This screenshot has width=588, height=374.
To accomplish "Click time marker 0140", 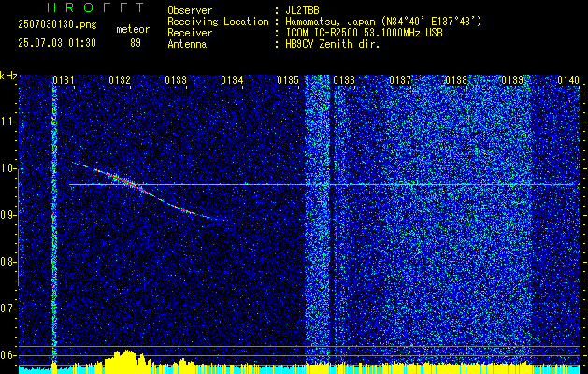I will [x=568, y=80].
